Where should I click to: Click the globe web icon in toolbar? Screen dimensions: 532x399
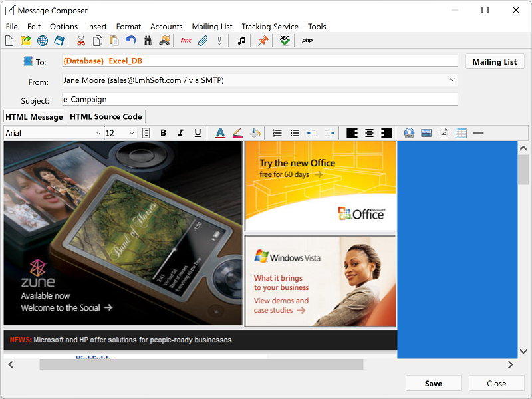43,41
